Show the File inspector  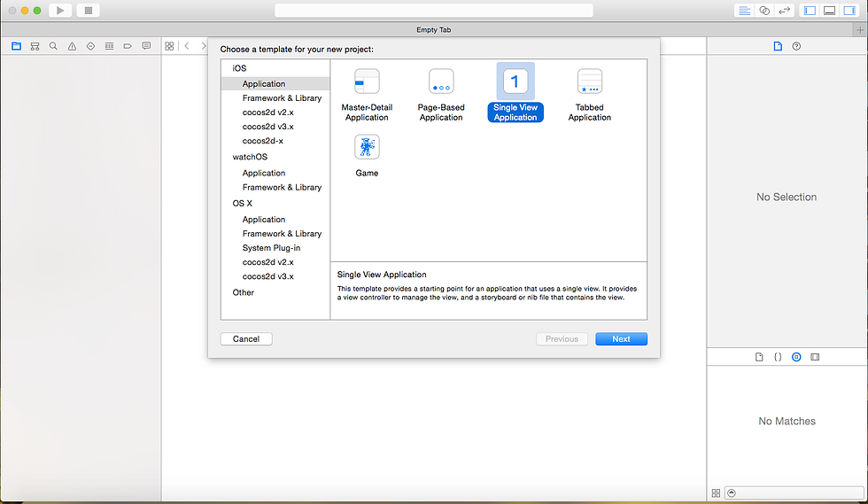(778, 47)
